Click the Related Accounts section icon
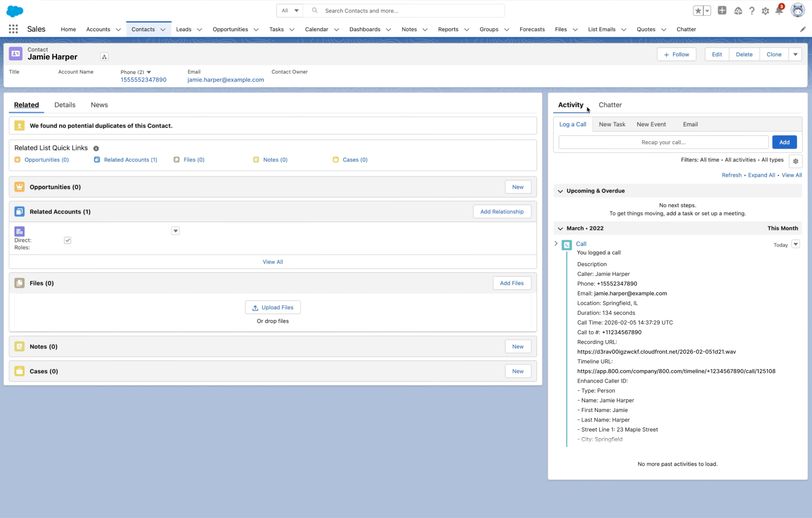The image size is (812, 518). point(19,211)
